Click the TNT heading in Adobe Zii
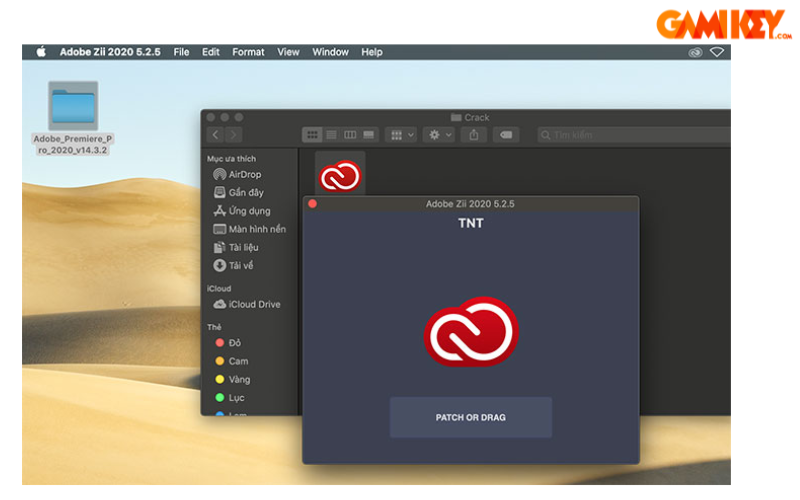Viewport: 800px width, 500px height. click(x=470, y=223)
